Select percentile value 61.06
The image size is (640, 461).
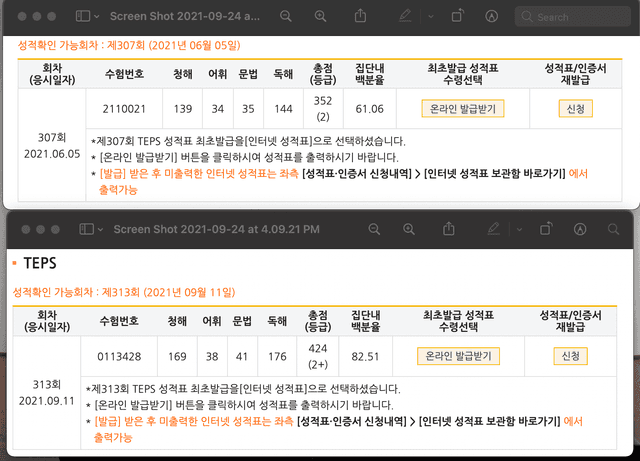click(369, 109)
